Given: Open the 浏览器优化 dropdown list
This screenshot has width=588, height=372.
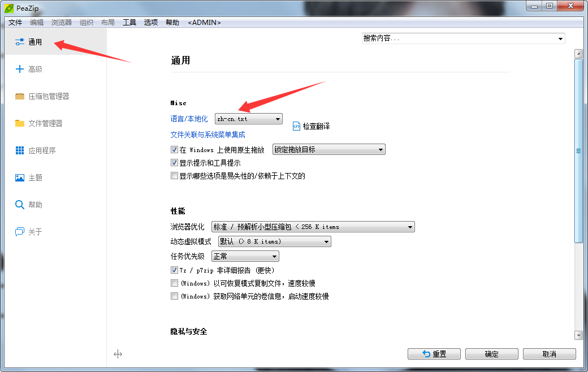Looking at the screenshot, I should pyautogui.click(x=313, y=227).
